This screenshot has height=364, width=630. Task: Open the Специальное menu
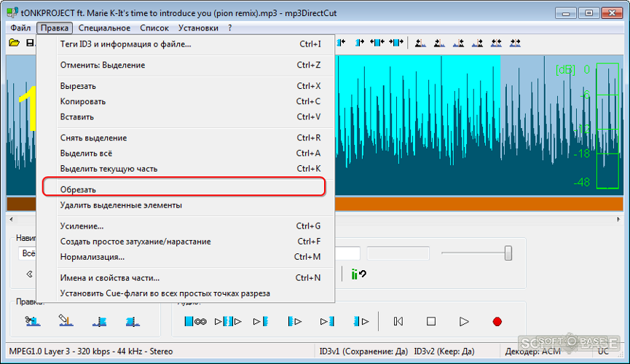pos(104,28)
